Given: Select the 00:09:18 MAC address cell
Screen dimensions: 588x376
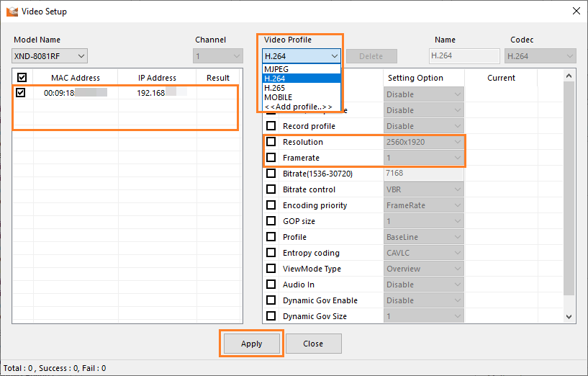Looking at the screenshot, I should pyautogui.click(x=76, y=93).
